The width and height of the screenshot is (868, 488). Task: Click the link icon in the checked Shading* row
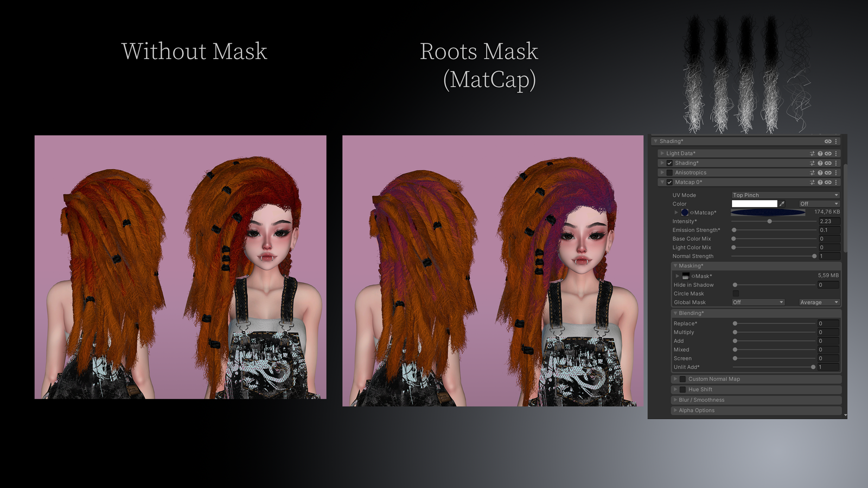coord(828,163)
